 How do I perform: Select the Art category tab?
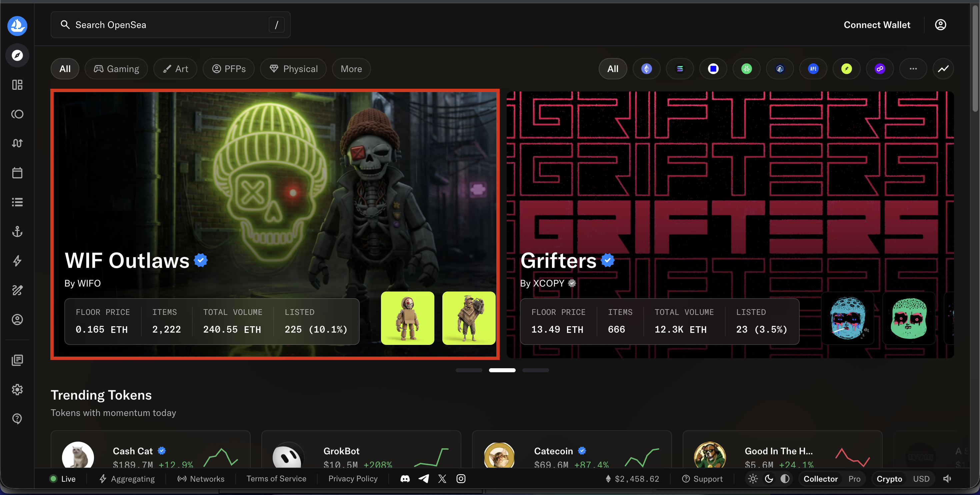coord(175,68)
